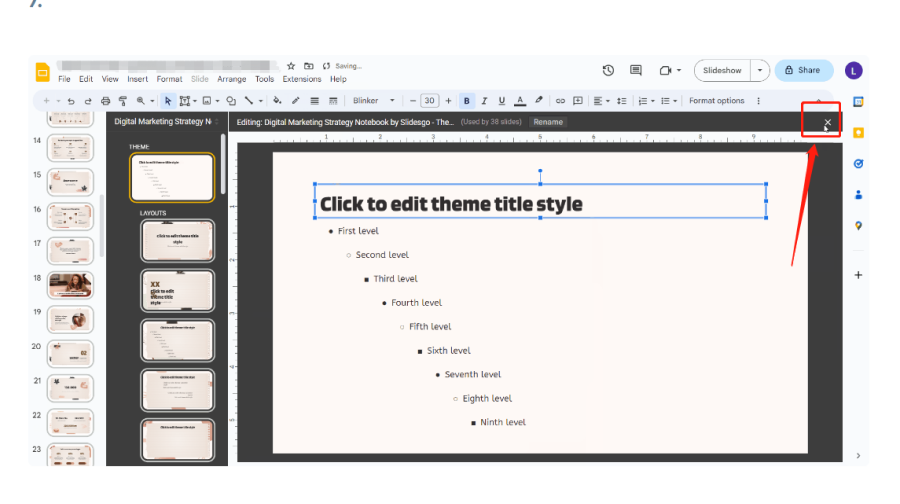Open Google Keep in side panel
Image resolution: width=900 pixels, height=504 pixels.
click(858, 132)
